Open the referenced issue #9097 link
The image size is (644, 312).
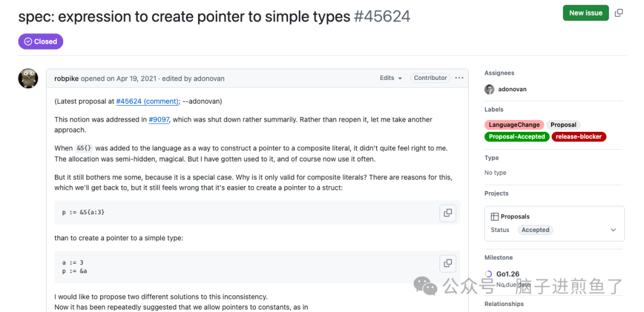pos(159,119)
